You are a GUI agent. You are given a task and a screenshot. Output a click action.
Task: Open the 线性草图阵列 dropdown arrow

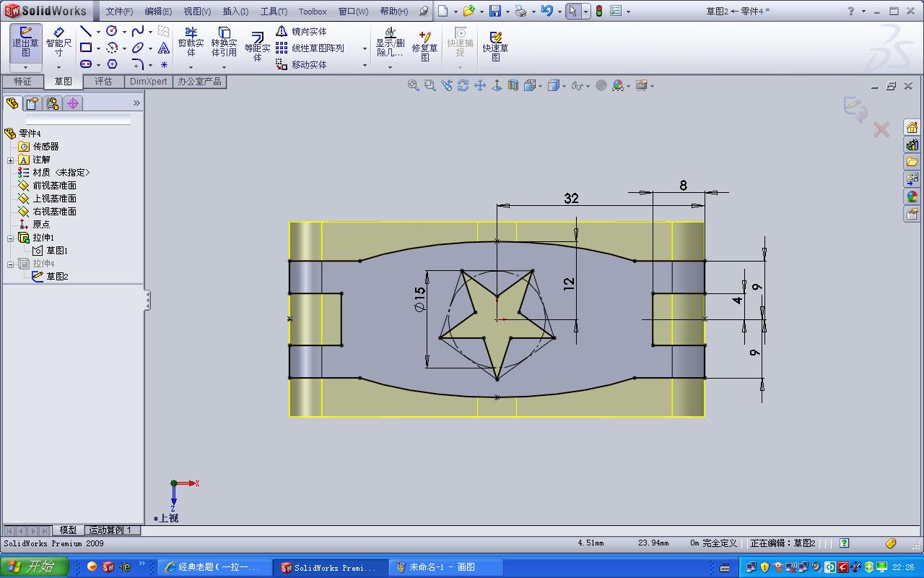click(x=365, y=48)
